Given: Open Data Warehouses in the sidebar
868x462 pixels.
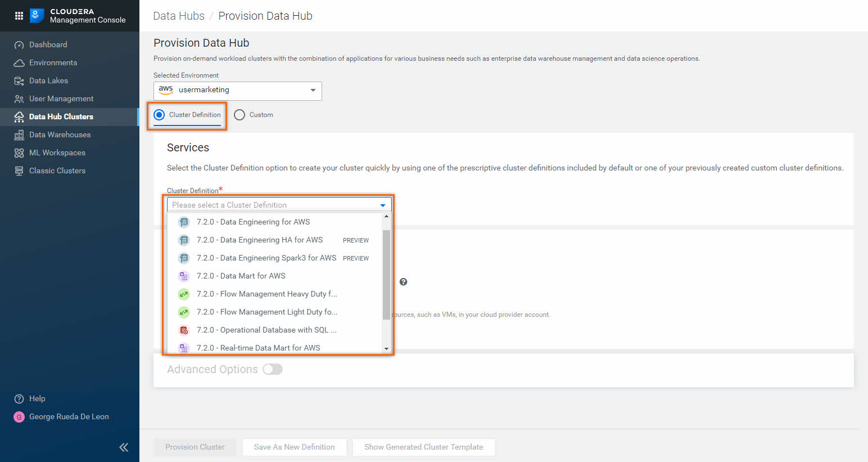Looking at the screenshot, I should tap(60, 135).
